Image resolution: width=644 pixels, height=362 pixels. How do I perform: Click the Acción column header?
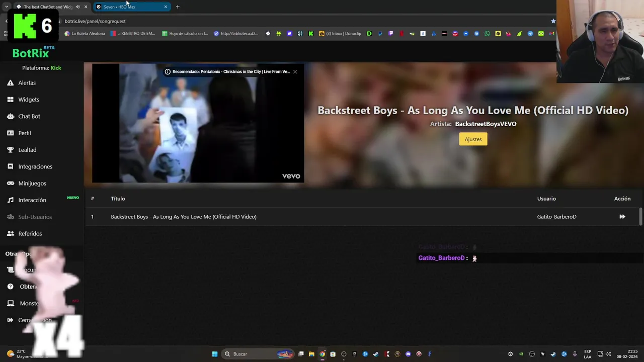pyautogui.click(x=622, y=199)
